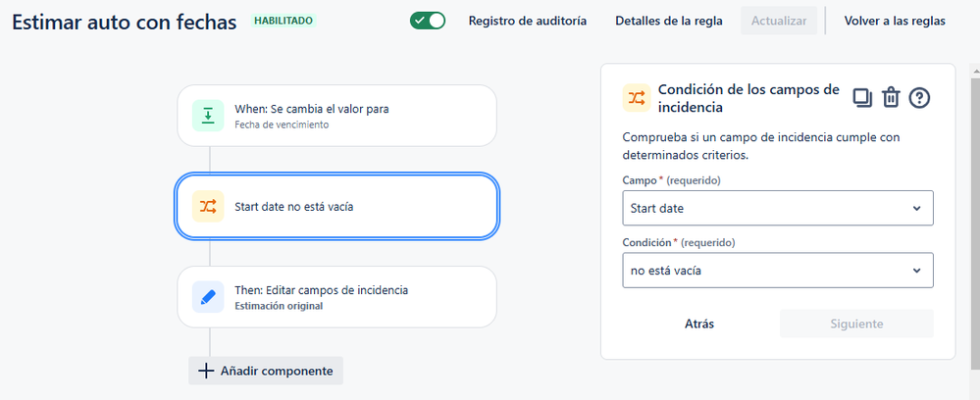Select the Then Editar campos de incidencia card
This screenshot has width=980, height=400.
(x=336, y=297)
